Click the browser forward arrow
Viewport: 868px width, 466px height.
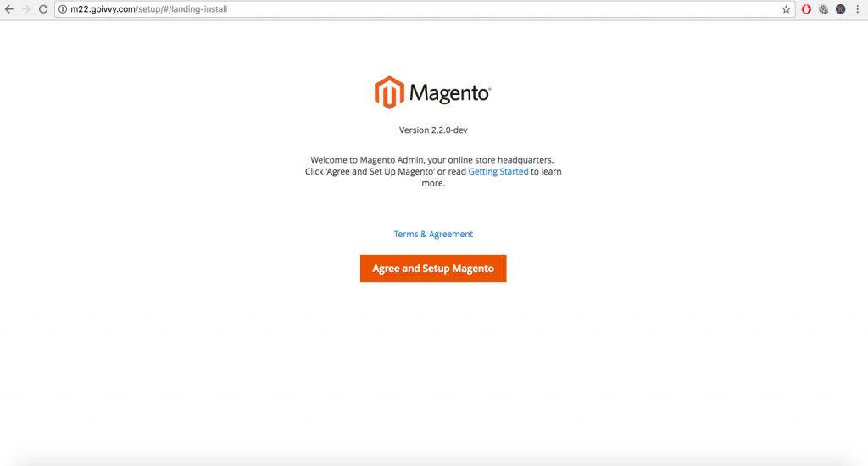click(x=26, y=9)
